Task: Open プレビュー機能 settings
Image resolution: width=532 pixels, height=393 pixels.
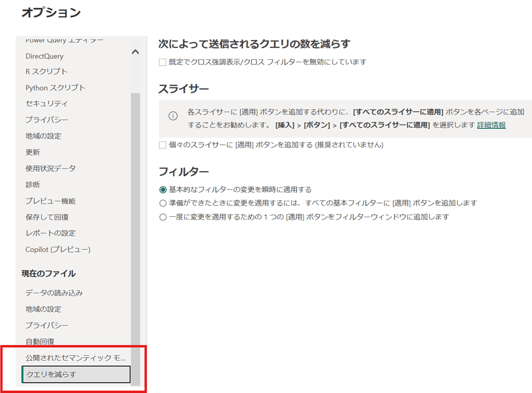Action: click(x=50, y=201)
